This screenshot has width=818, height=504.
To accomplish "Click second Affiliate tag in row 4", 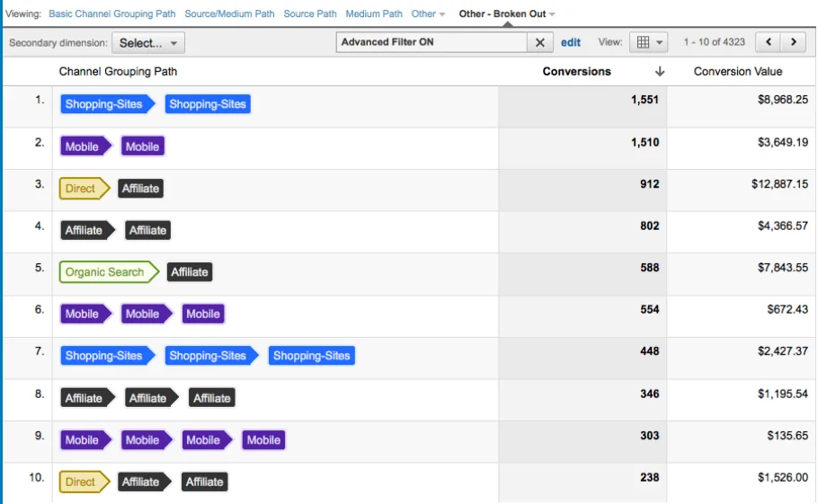I will point(147,230).
